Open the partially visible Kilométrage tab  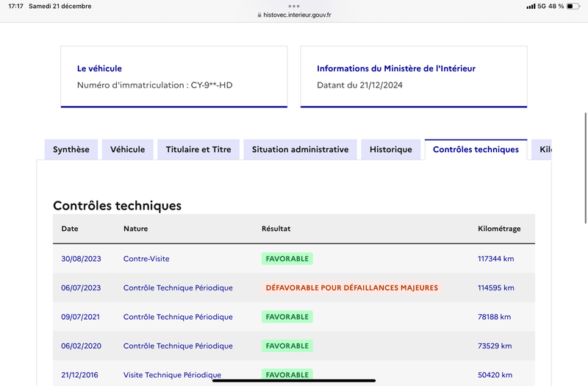542,149
